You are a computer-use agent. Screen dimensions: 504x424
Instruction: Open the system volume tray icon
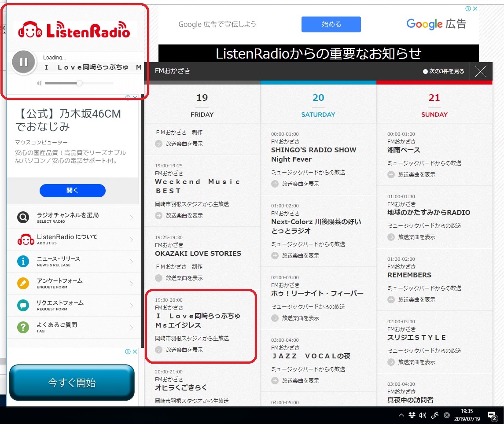[423, 415]
